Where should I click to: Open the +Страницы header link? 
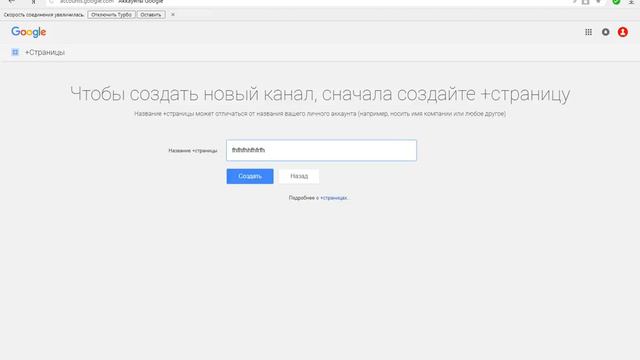pyautogui.click(x=45, y=52)
